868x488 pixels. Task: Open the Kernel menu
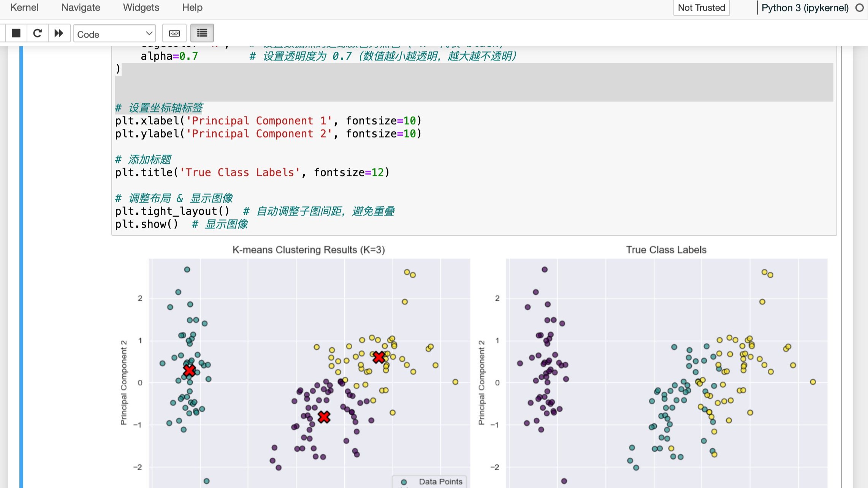tap(24, 8)
